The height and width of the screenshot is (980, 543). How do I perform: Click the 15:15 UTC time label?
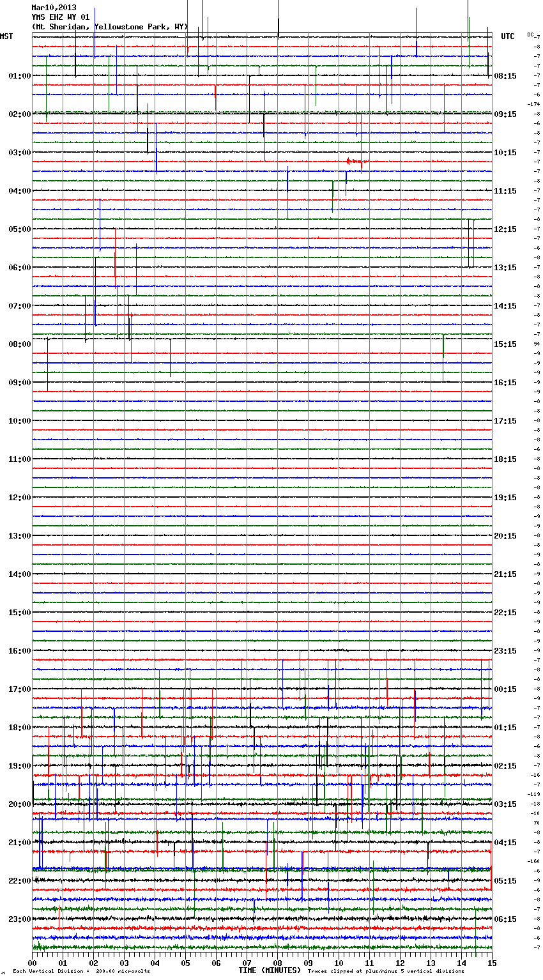click(x=505, y=344)
